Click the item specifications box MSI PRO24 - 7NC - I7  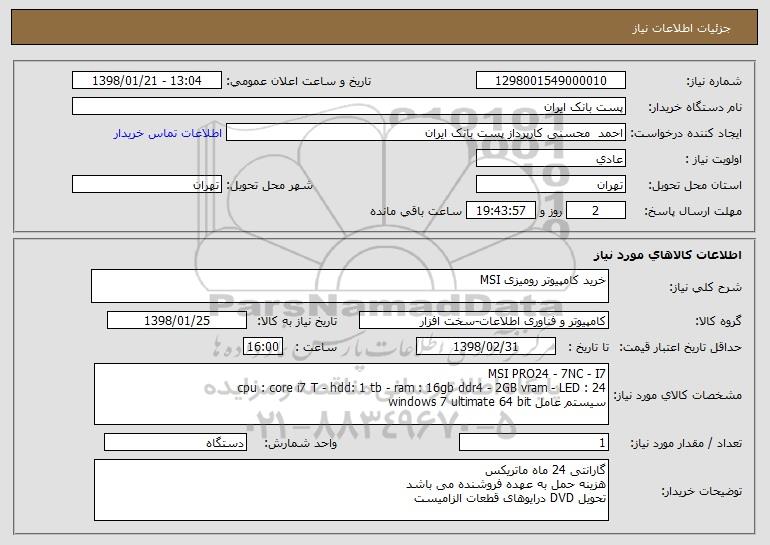(351, 394)
